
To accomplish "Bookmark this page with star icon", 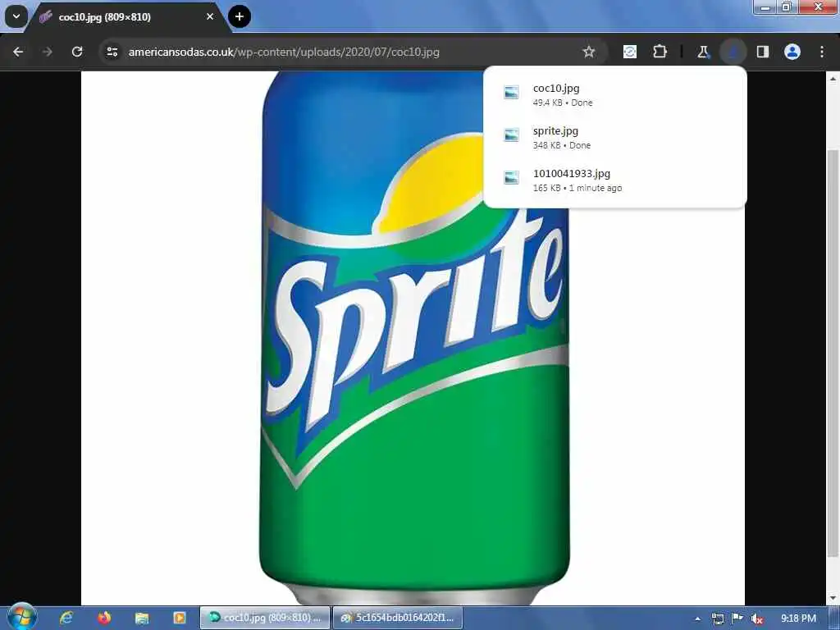I will click(x=589, y=52).
